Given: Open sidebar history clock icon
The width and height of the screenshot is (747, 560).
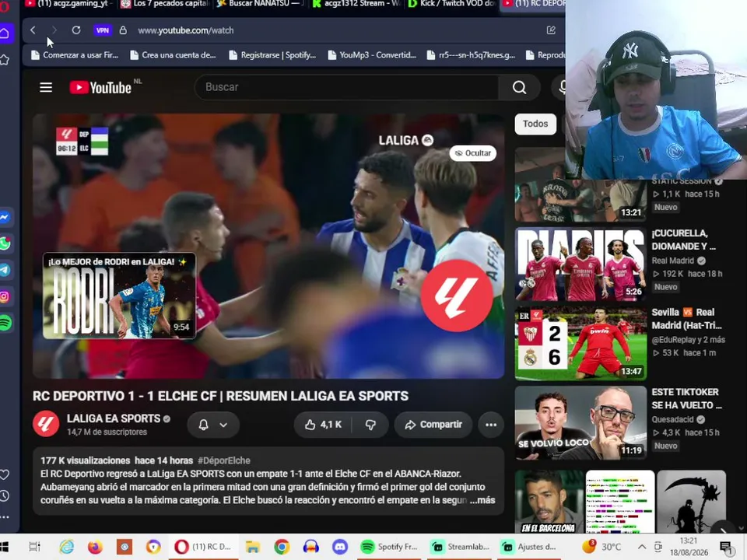Looking at the screenshot, I should (5, 495).
